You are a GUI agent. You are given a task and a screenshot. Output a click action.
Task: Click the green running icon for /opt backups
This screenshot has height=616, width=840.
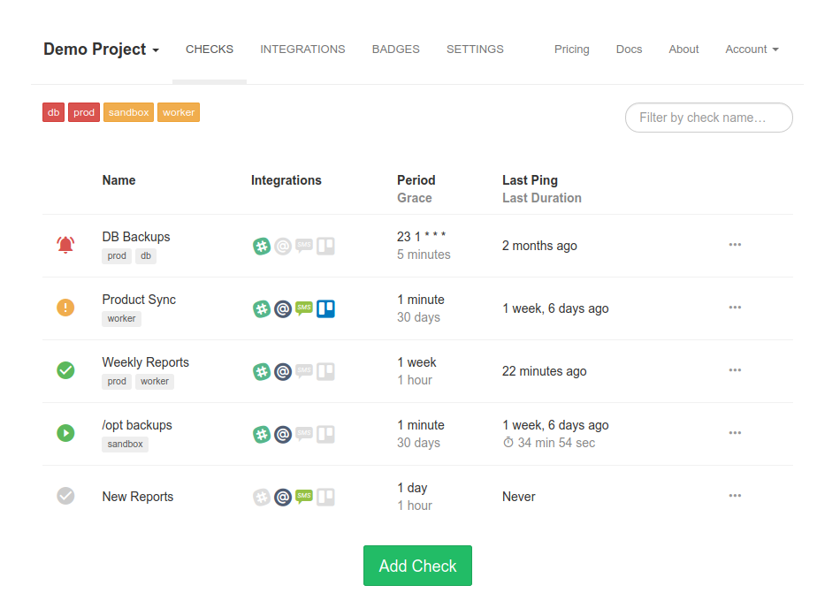[65, 433]
